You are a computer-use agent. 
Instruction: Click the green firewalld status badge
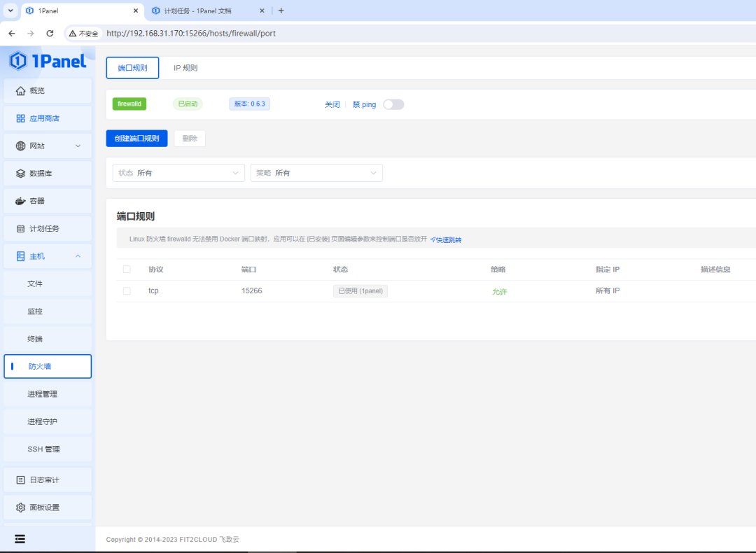click(129, 103)
